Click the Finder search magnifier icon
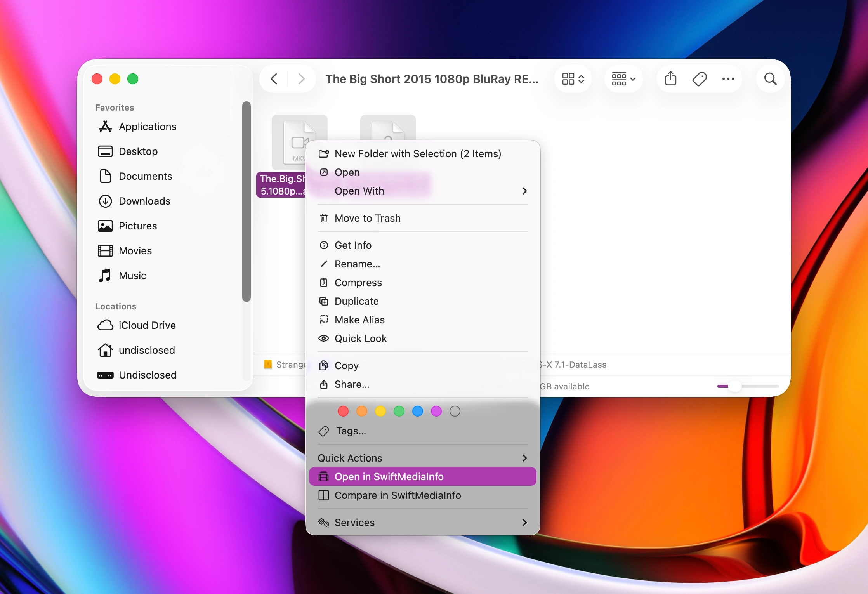The image size is (868, 594). (771, 79)
